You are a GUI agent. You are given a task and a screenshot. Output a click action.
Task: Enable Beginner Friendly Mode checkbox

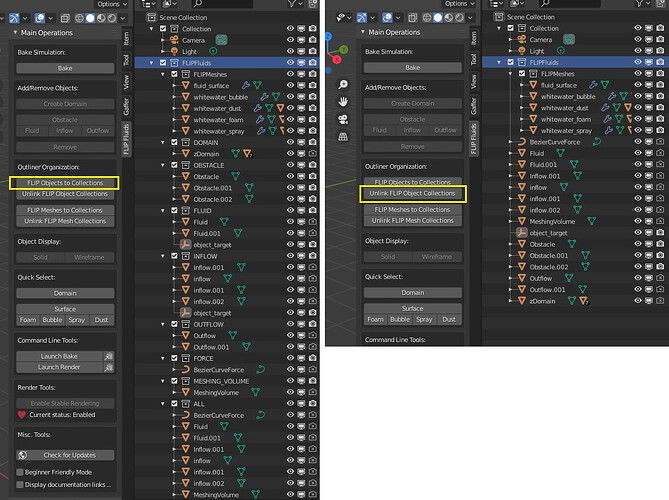[20, 472]
